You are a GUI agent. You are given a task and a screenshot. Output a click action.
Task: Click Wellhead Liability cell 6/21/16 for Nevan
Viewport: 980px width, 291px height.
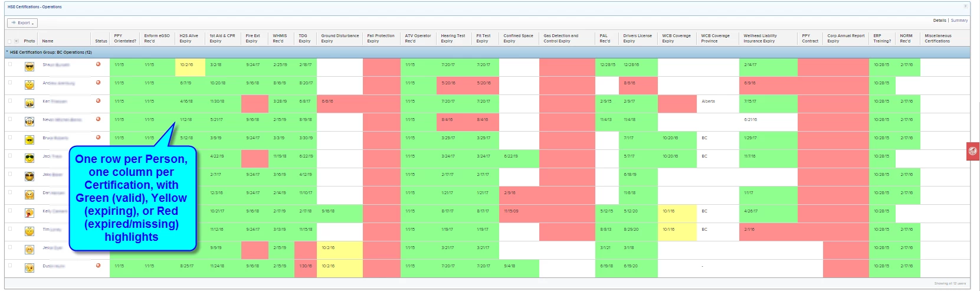[768, 122]
